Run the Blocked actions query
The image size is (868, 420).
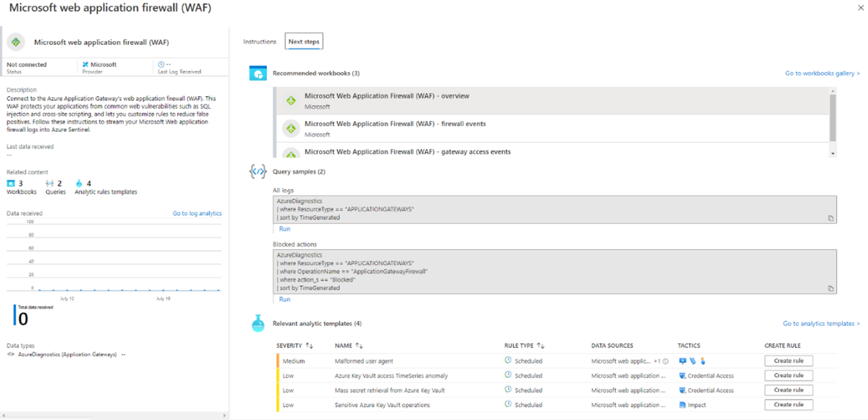[284, 299]
